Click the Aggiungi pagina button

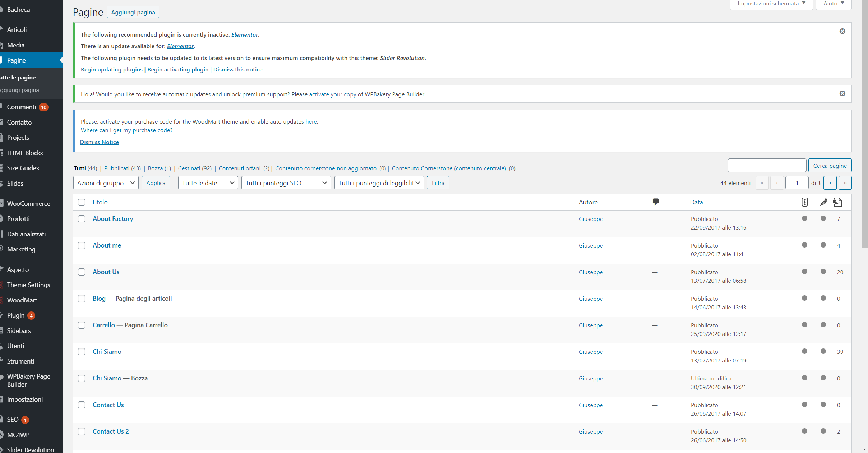pyautogui.click(x=133, y=12)
